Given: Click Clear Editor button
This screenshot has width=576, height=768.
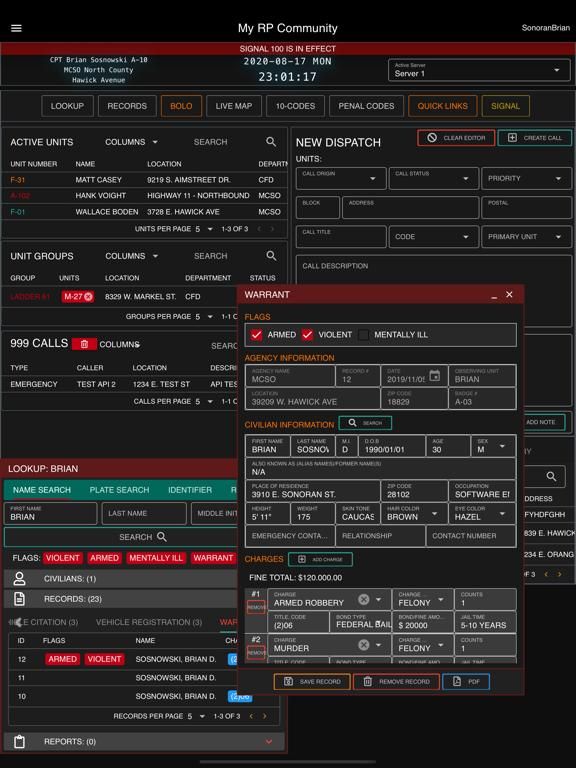Looking at the screenshot, I should (456, 138).
